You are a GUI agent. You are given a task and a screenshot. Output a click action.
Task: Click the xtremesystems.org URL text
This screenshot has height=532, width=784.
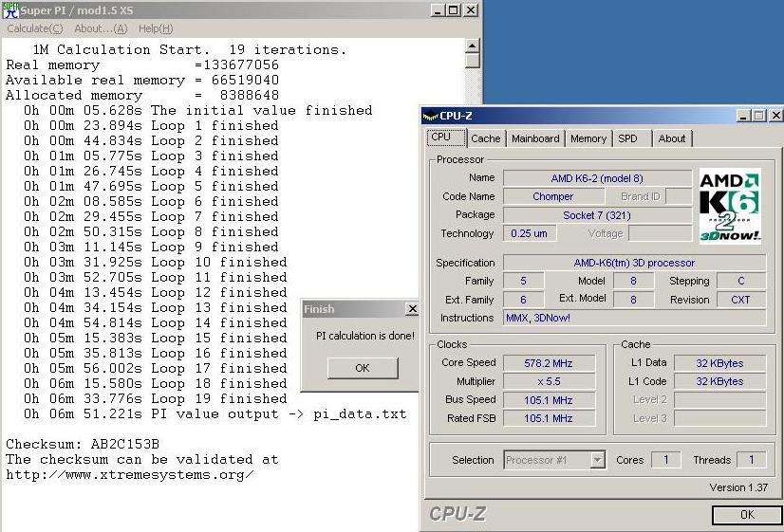(129, 474)
